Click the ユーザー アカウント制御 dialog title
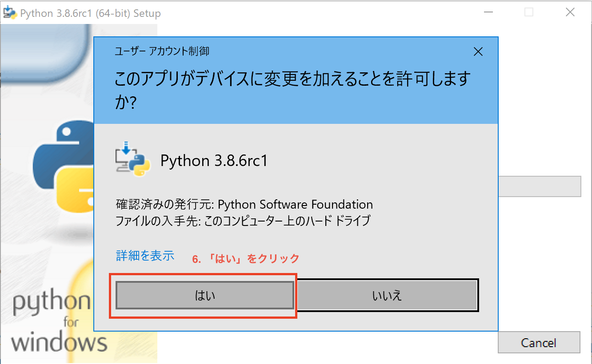This screenshot has width=592, height=364. point(162,51)
